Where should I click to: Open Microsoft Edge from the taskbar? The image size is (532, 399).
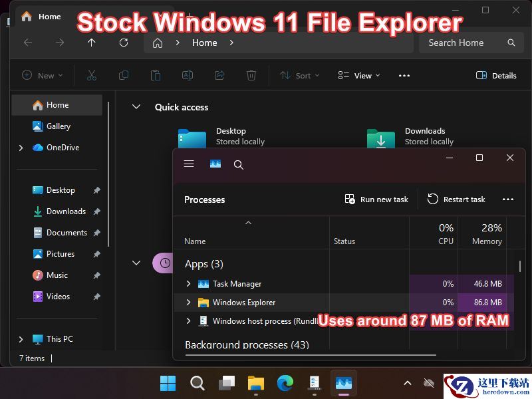pos(285,382)
